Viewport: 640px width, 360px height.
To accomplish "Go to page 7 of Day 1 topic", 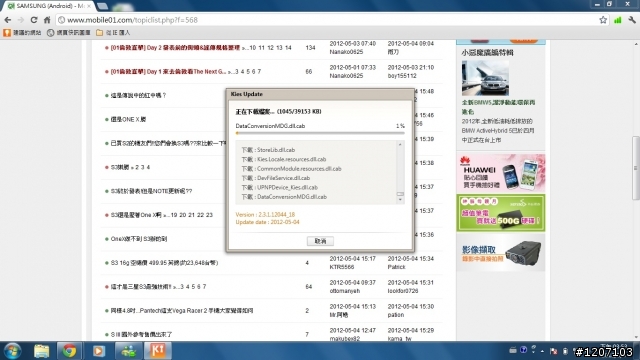I will point(259,71).
